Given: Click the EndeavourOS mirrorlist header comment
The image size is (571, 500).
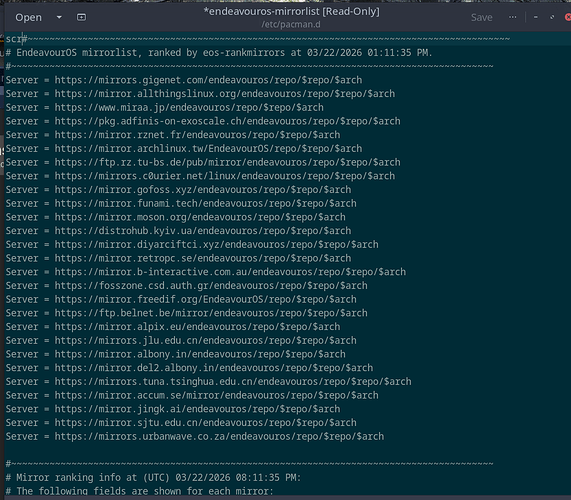Looking at the screenshot, I should pyautogui.click(x=219, y=53).
